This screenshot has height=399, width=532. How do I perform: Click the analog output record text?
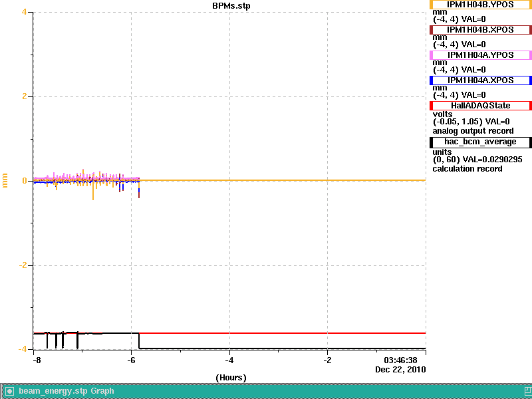tap(473, 131)
